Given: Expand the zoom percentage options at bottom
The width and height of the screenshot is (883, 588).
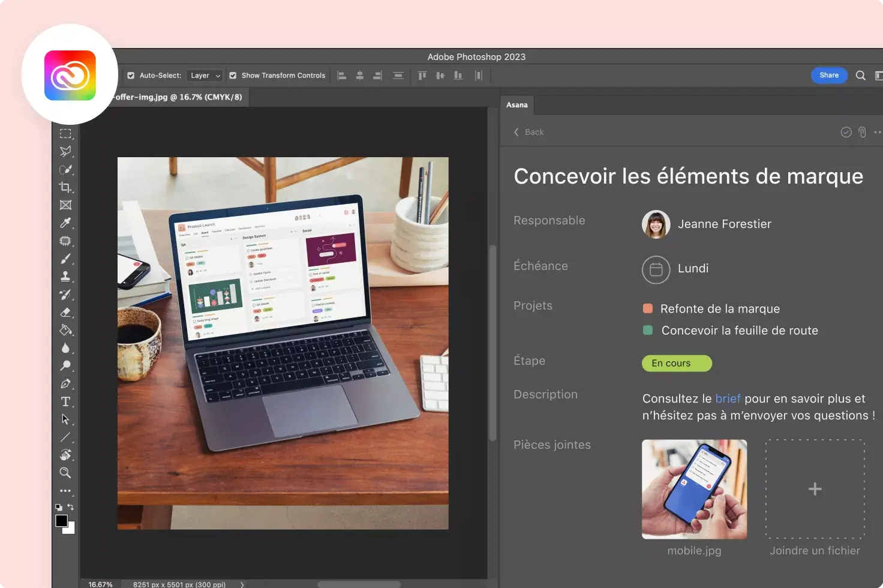Looking at the screenshot, I should click(242, 584).
